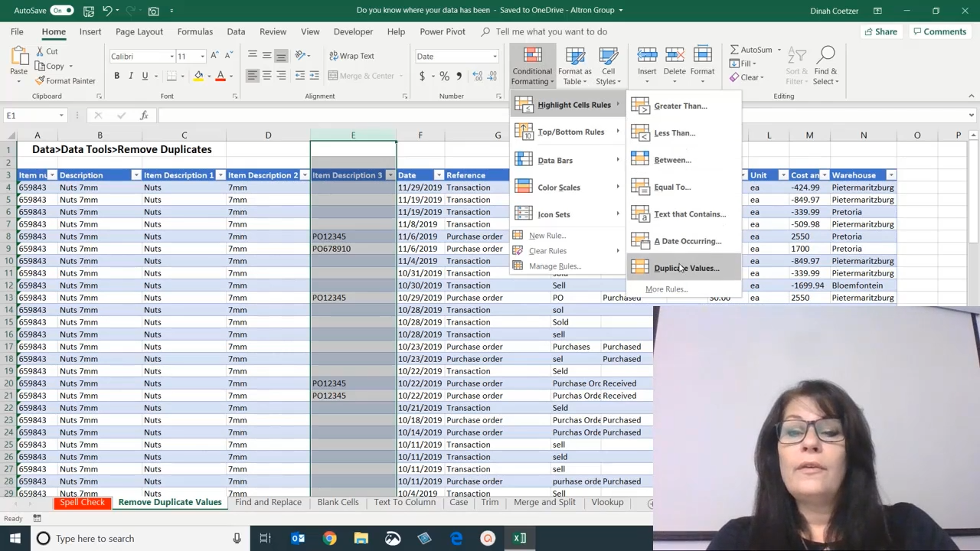Screen dimensions: 980x551
Task: Click AutoSum sigma button
Action: [750, 50]
